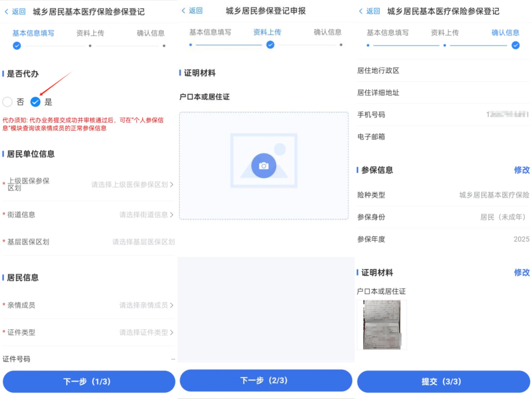Screen dimensions: 532x399
Task: Open uploaded 户口本 photo thumbnail
Action: click(x=382, y=324)
